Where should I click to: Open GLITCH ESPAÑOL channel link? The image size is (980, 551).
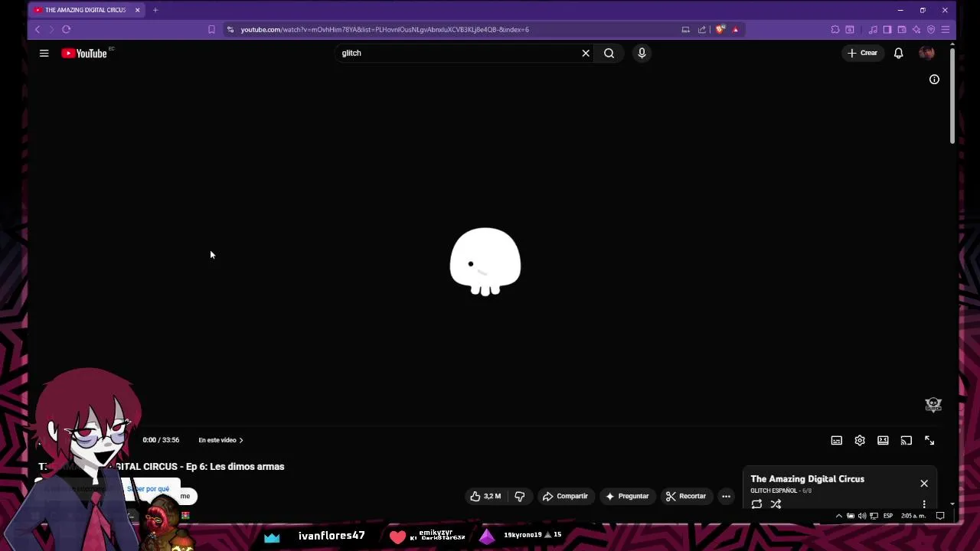[773, 491]
